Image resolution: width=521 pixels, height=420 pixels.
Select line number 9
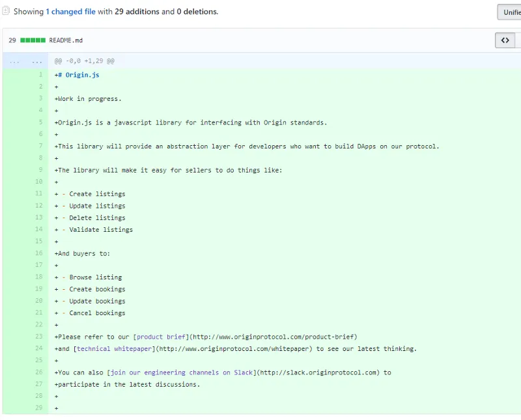40,169
